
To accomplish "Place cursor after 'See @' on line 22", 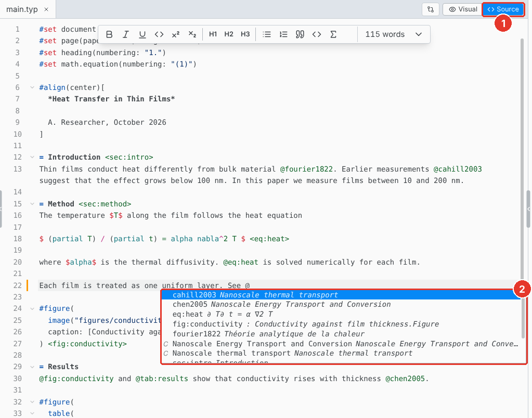I will tap(250, 285).
